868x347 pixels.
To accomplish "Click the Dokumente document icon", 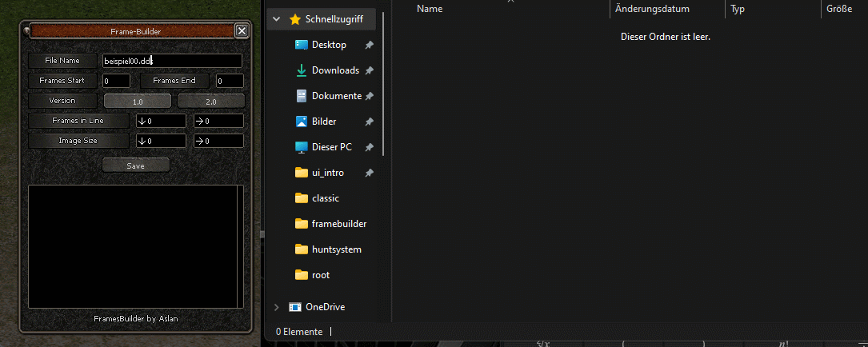I will pyautogui.click(x=302, y=96).
